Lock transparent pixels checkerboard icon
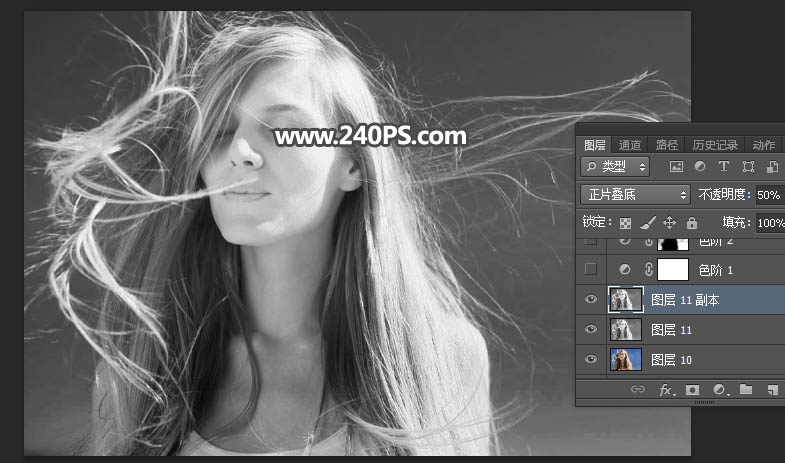The width and height of the screenshot is (785, 463). [625, 223]
